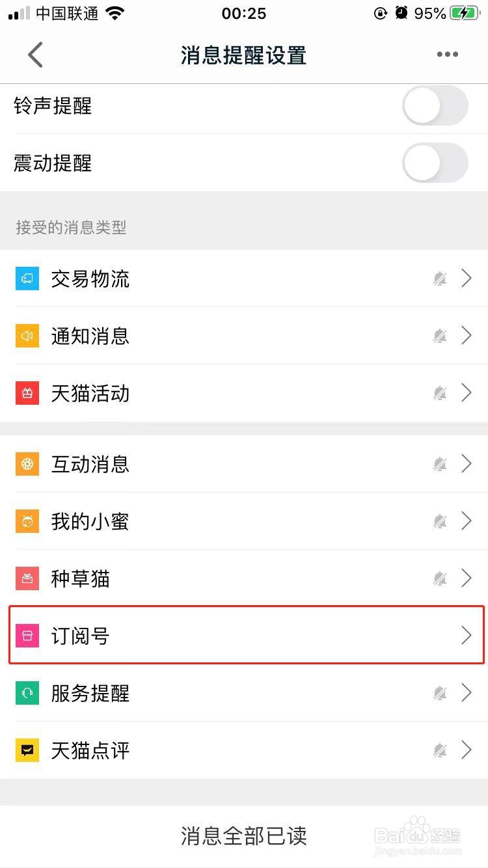
Task: Tap the yellow 通知消息 speaker icon
Action: point(27,336)
